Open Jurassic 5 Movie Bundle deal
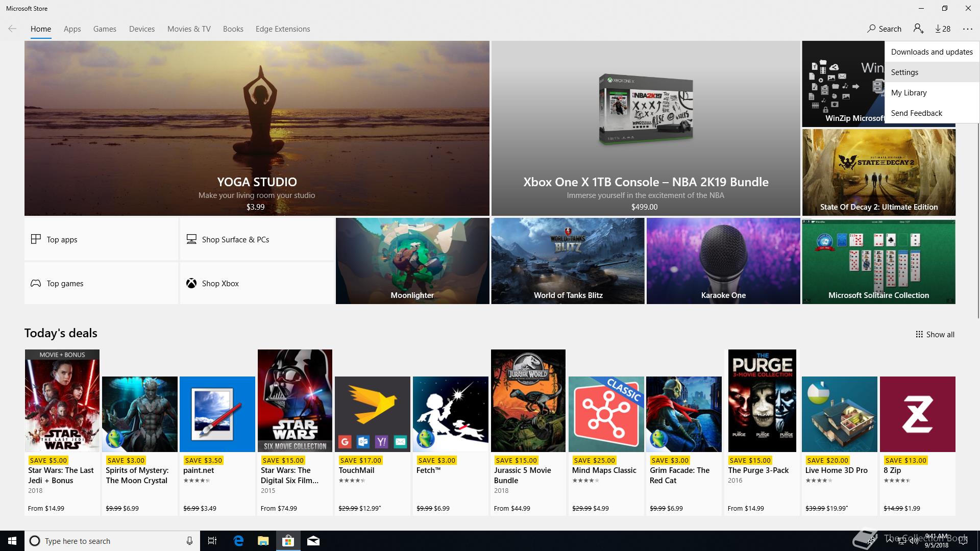The width and height of the screenshot is (980, 551). click(528, 432)
